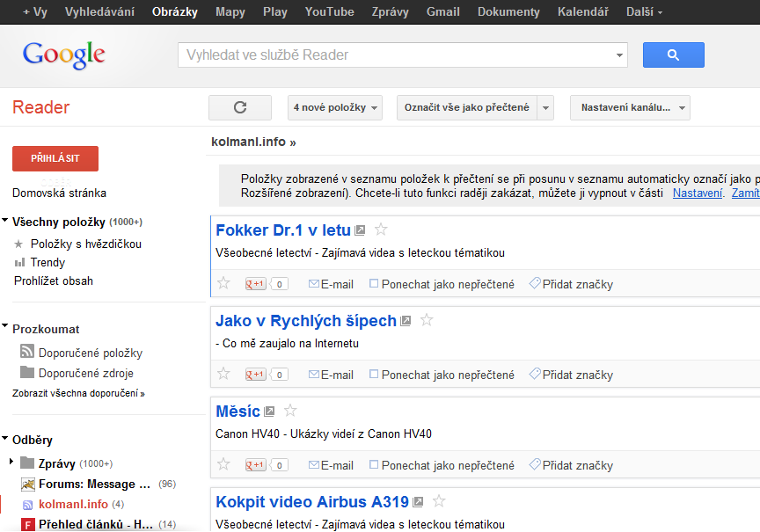Click +1 button under Jako v Rychlých šípech
This screenshot has height=532, width=760.
tap(256, 375)
